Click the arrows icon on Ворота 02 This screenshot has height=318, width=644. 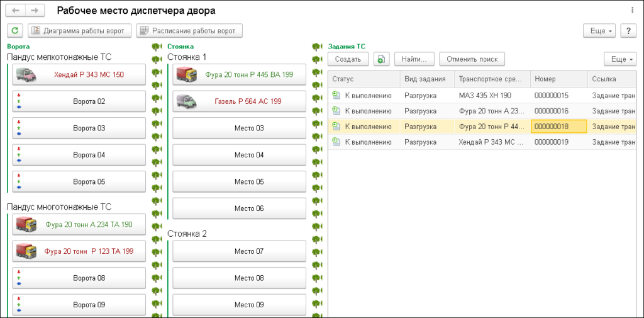click(18, 101)
